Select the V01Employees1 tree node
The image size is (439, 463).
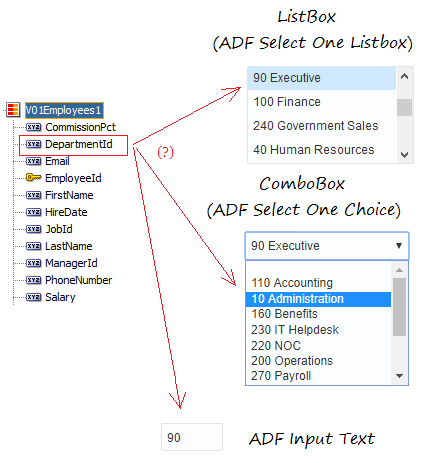[64, 110]
